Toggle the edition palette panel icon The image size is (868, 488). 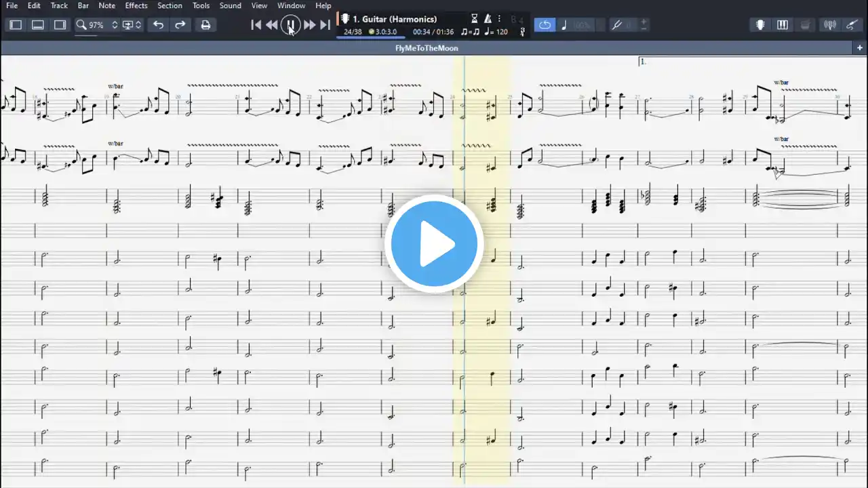click(16, 25)
